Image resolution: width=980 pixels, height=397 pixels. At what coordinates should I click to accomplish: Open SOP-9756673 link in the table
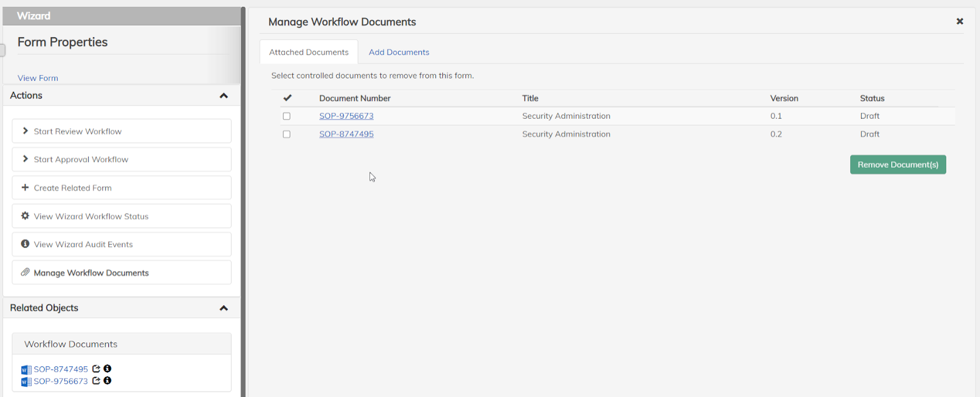coord(346,116)
